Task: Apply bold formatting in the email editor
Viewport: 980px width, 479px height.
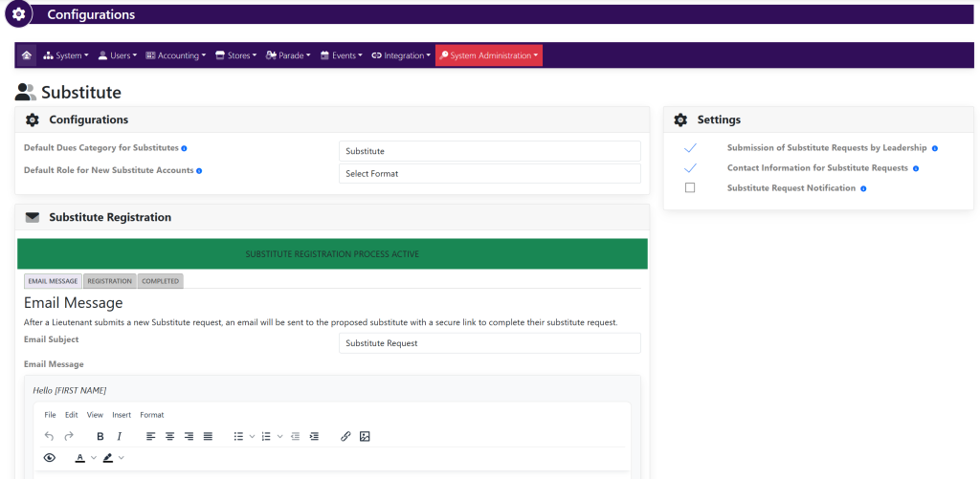Action: tap(100, 436)
